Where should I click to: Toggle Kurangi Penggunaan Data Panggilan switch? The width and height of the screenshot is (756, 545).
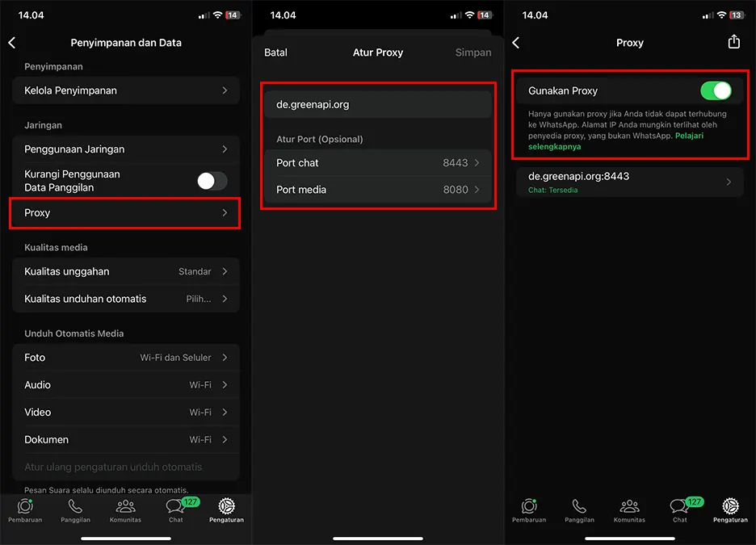tap(212, 181)
